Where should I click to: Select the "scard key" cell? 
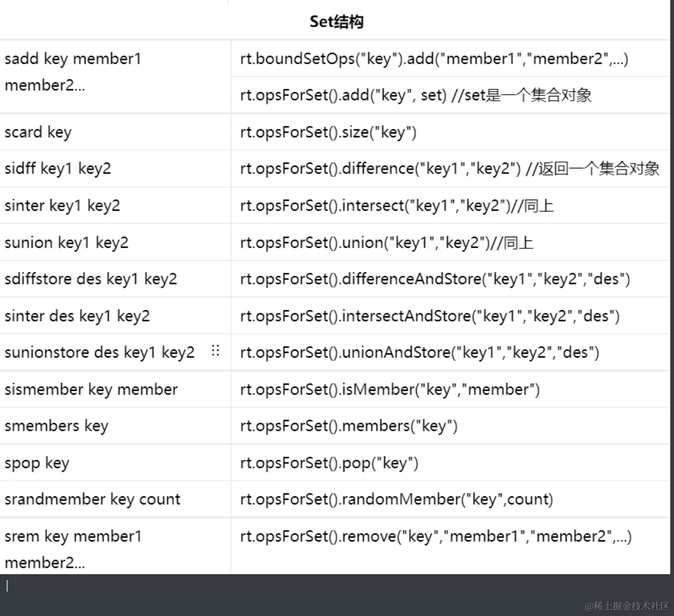point(38,132)
